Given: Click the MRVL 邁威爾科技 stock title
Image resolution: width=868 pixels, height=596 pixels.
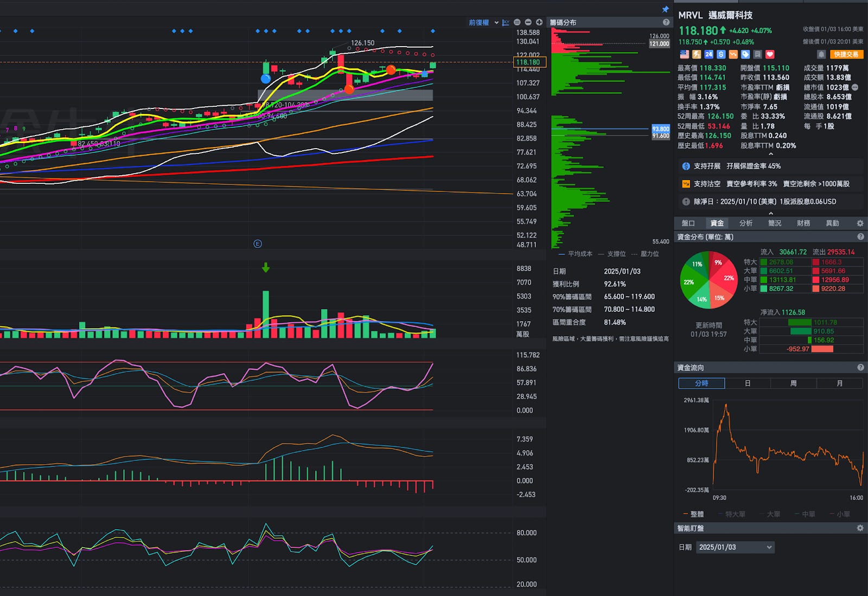Looking at the screenshot, I should [x=715, y=15].
